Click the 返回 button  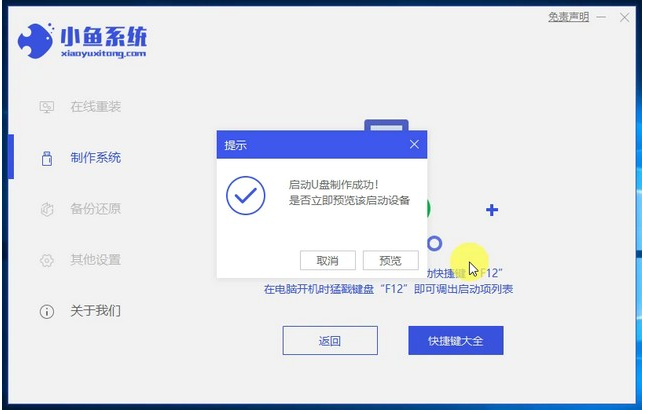tap(330, 340)
